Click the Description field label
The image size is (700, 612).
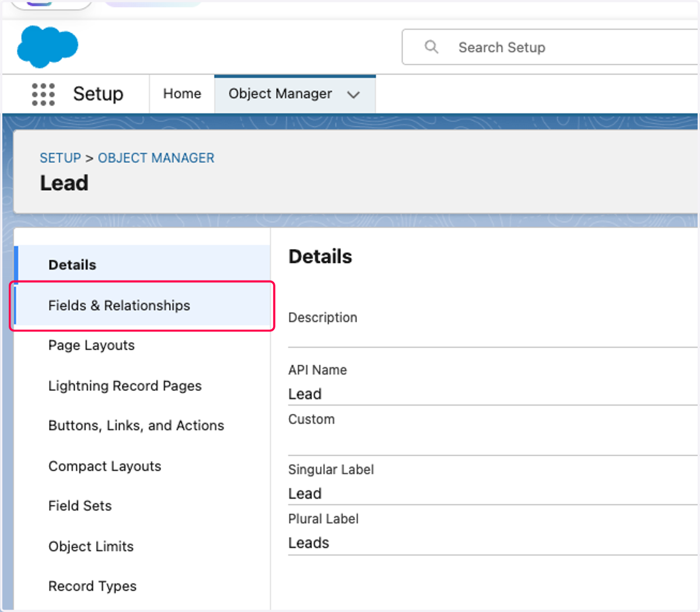tap(323, 317)
